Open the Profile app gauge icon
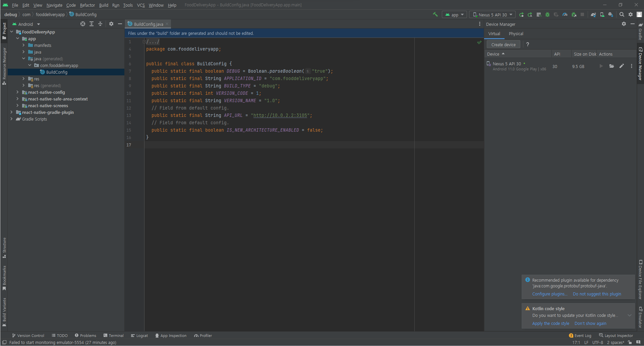Screen dimensions: 644x346 point(565,15)
